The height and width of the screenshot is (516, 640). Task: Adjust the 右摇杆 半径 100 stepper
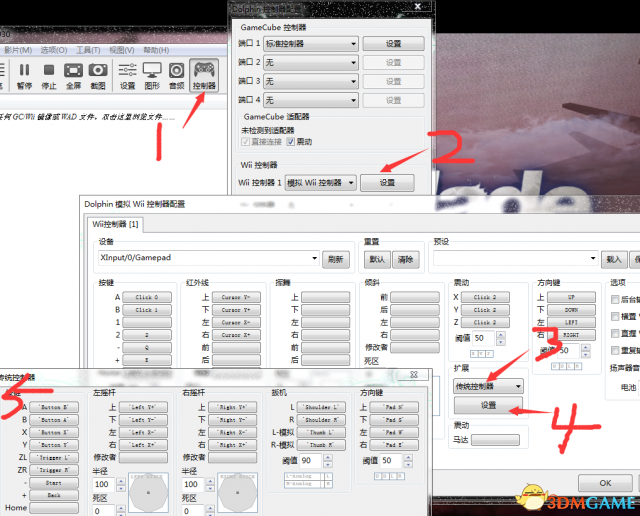coord(210,485)
